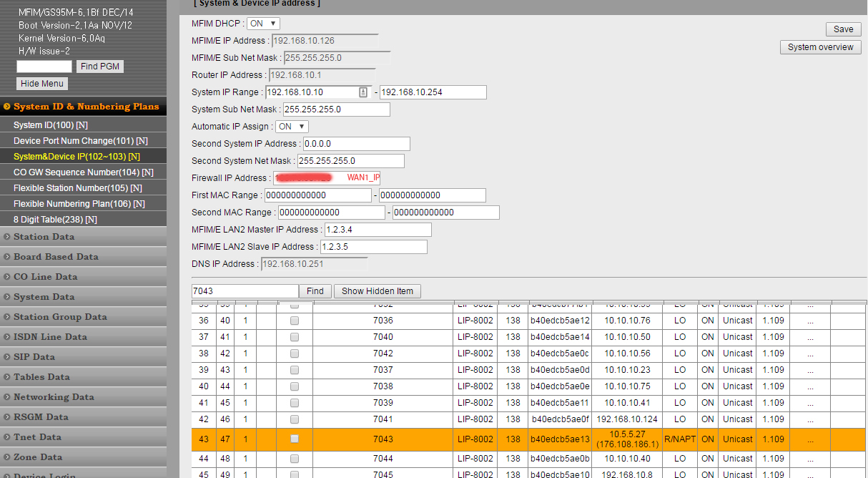The width and height of the screenshot is (868, 478).
Task: Collapse System ID & Numbering Plans section
Action: coord(86,107)
